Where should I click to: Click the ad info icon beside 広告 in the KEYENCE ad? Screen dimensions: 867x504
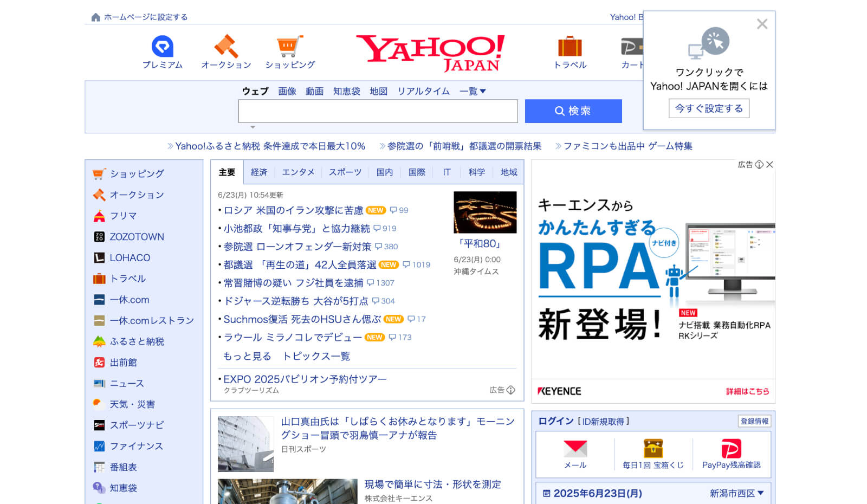(759, 165)
